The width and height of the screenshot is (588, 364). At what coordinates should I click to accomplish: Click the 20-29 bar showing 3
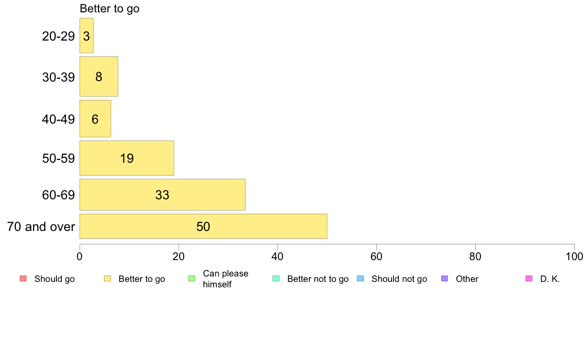(x=87, y=36)
